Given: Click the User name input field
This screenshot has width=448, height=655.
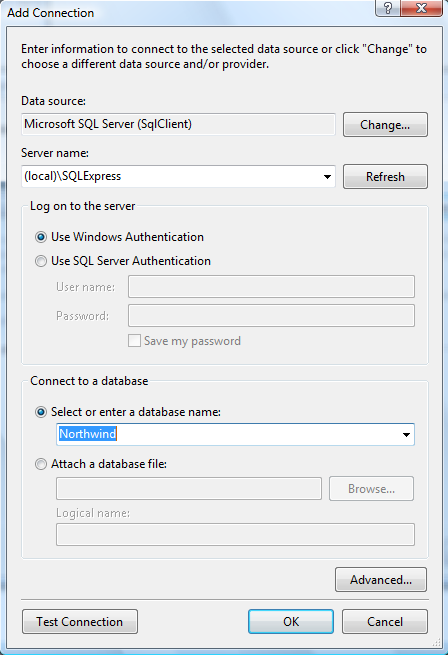Looking at the screenshot, I should [x=271, y=287].
